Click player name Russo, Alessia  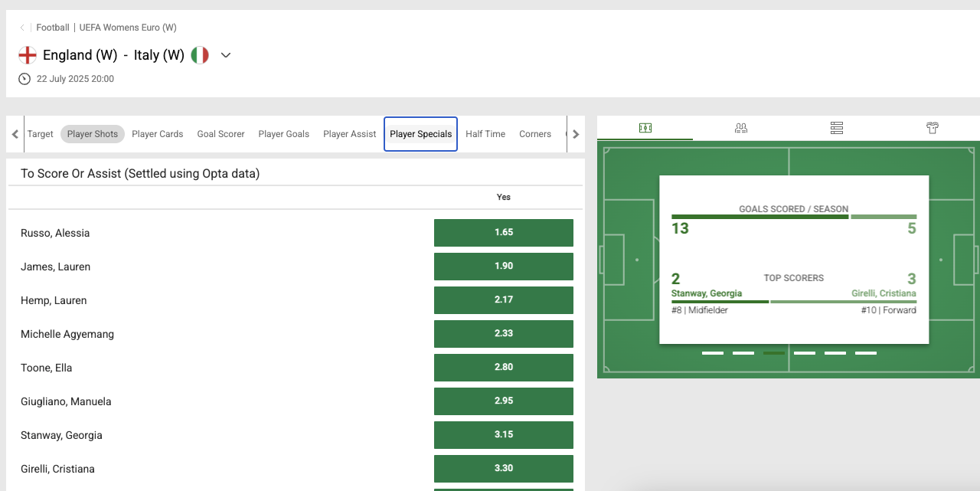click(55, 233)
